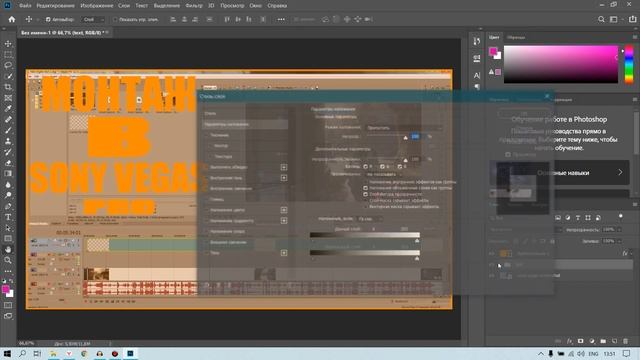
Task: Open more options (three dots) in options bar
Action: (x=281, y=19)
